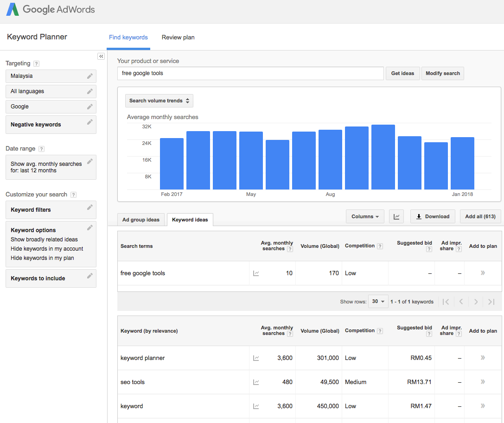Select Keyword ideas tab
The image size is (504, 423).
click(190, 220)
